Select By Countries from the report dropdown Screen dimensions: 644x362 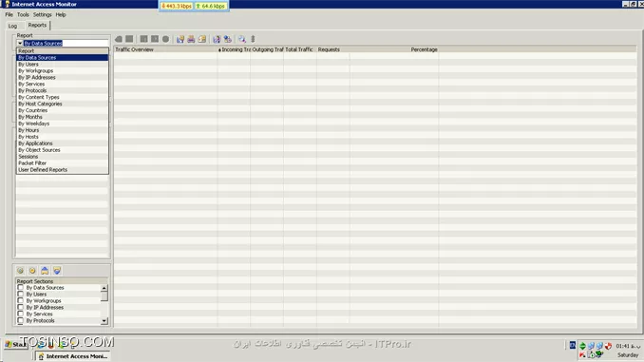tap(63, 110)
